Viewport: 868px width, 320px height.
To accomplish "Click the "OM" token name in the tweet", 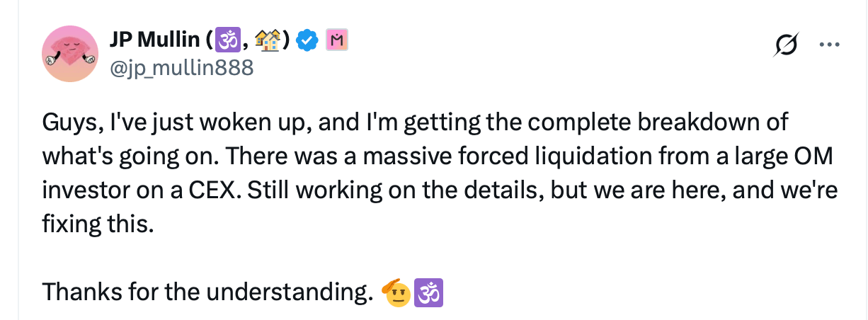I will (812, 157).
